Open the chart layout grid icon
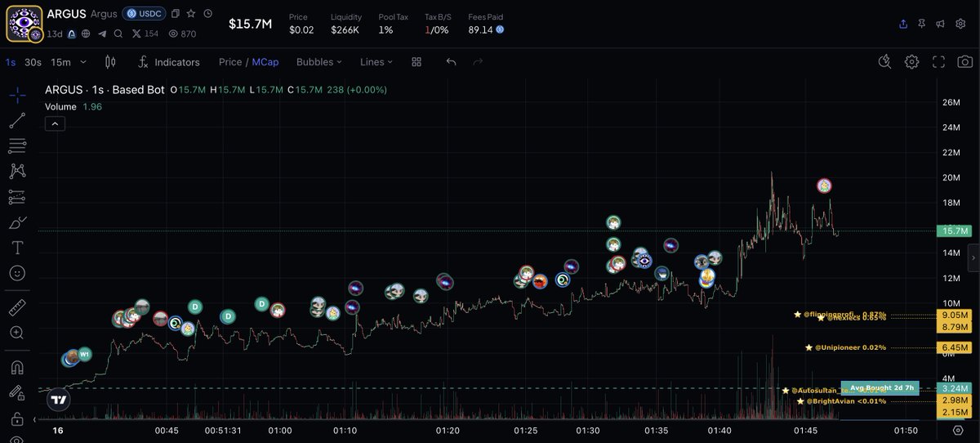This screenshot has width=980, height=443. point(416,62)
